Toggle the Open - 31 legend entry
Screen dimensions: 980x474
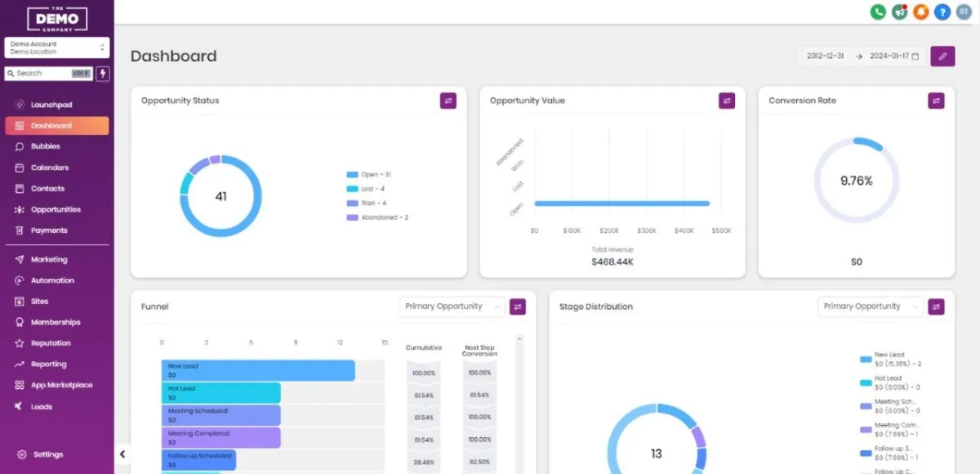pyautogui.click(x=369, y=175)
